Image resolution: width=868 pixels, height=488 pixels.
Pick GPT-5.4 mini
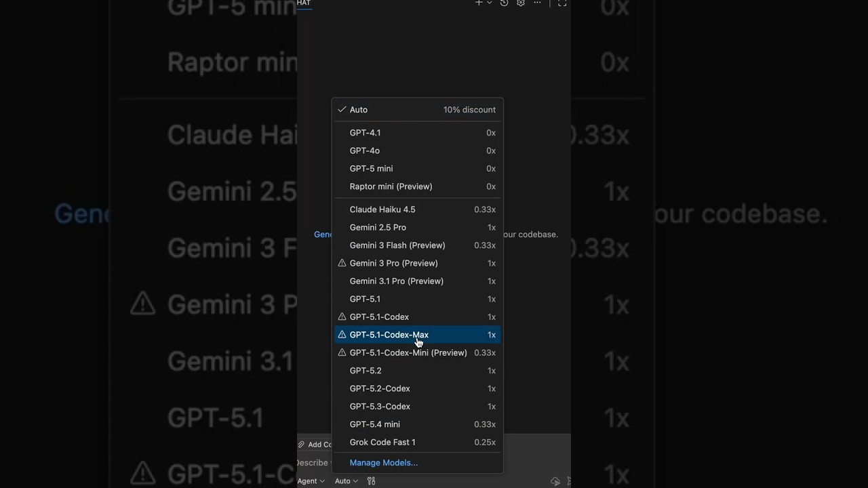click(418, 424)
